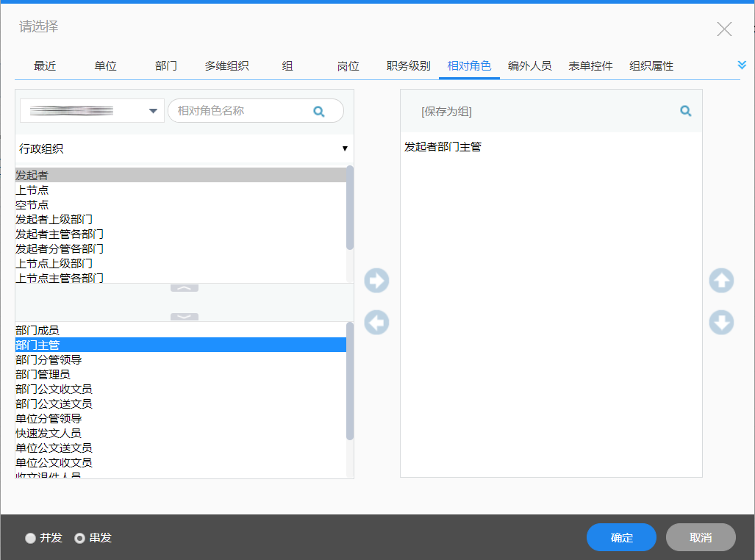Click the search magnifier next to 相对角色名称

tap(319, 110)
